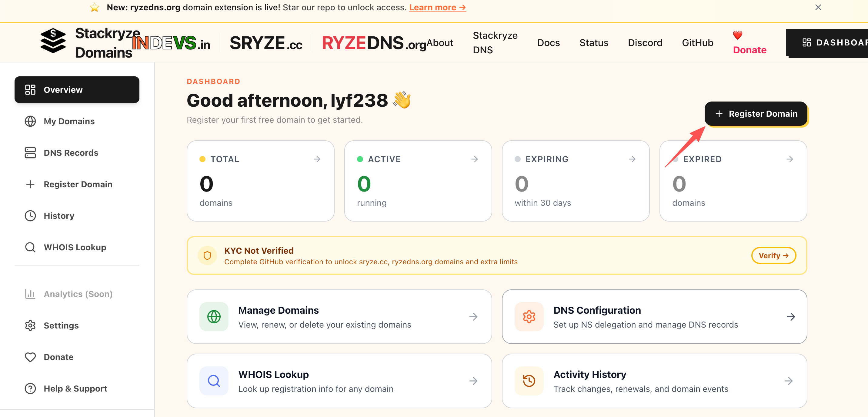
Task: Open My Domains in the sidebar
Action: pos(77,121)
